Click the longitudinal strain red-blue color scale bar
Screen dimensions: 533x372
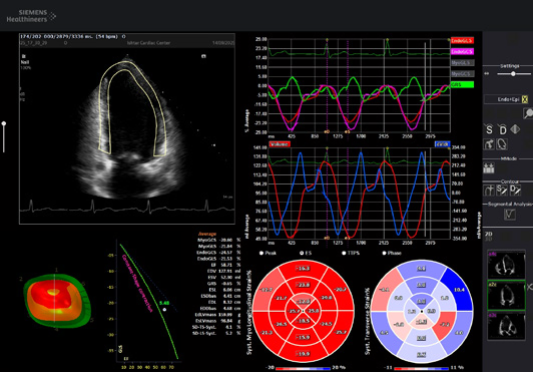[x=303, y=368]
